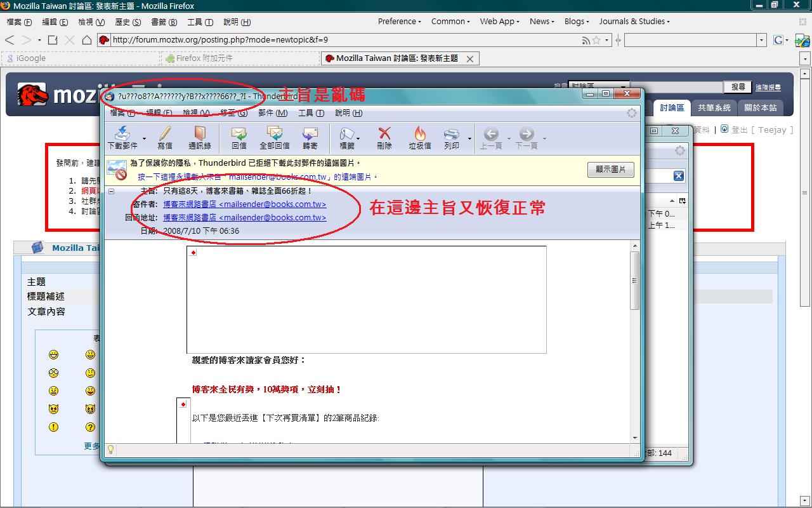The height and width of the screenshot is (508, 812).
Task: Click the blocked remote images icon
Action: (117, 170)
